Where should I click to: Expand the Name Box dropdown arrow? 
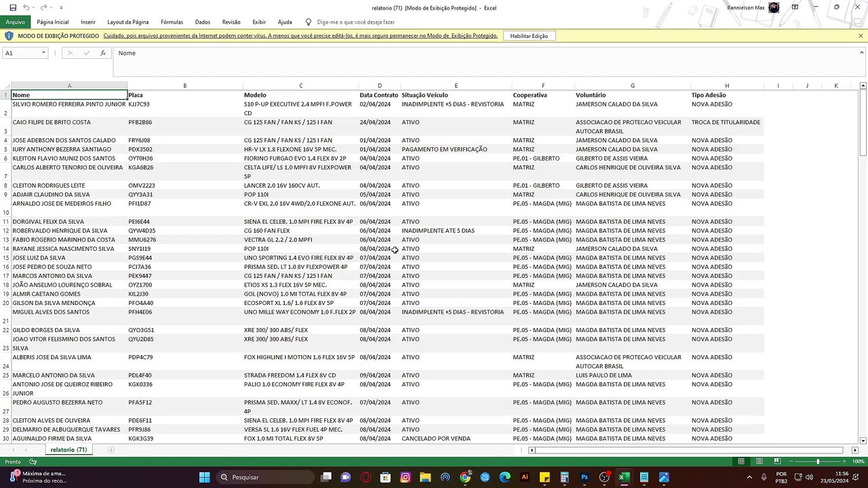pos(43,53)
